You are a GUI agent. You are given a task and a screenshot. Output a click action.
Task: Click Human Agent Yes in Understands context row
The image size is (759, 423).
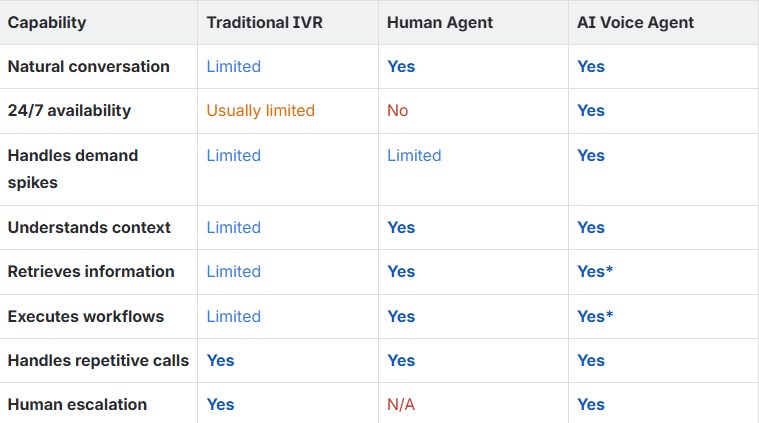pyautogui.click(x=401, y=227)
